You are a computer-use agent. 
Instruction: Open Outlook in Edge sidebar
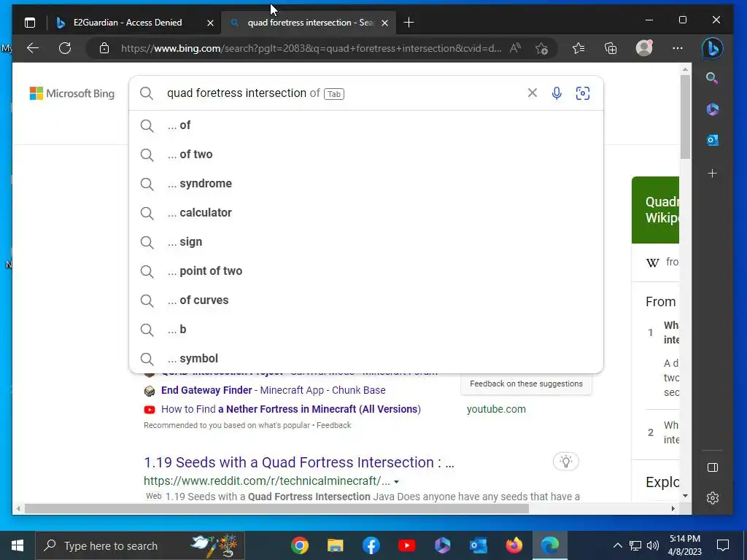pyautogui.click(x=712, y=140)
